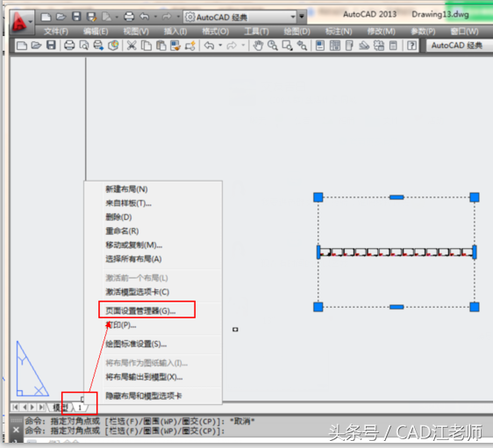The height and width of the screenshot is (448, 493).
Task: Click Open in the quick access toolbar
Action: tap(61, 17)
